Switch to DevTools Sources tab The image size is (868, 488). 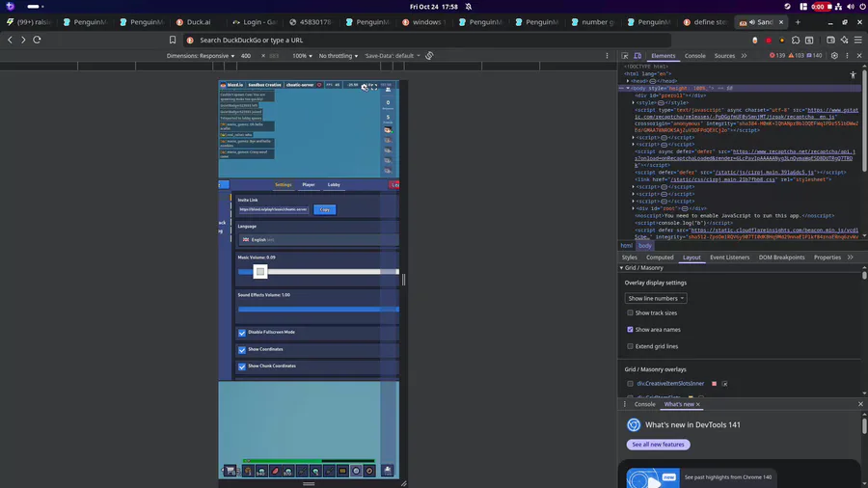coord(724,56)
